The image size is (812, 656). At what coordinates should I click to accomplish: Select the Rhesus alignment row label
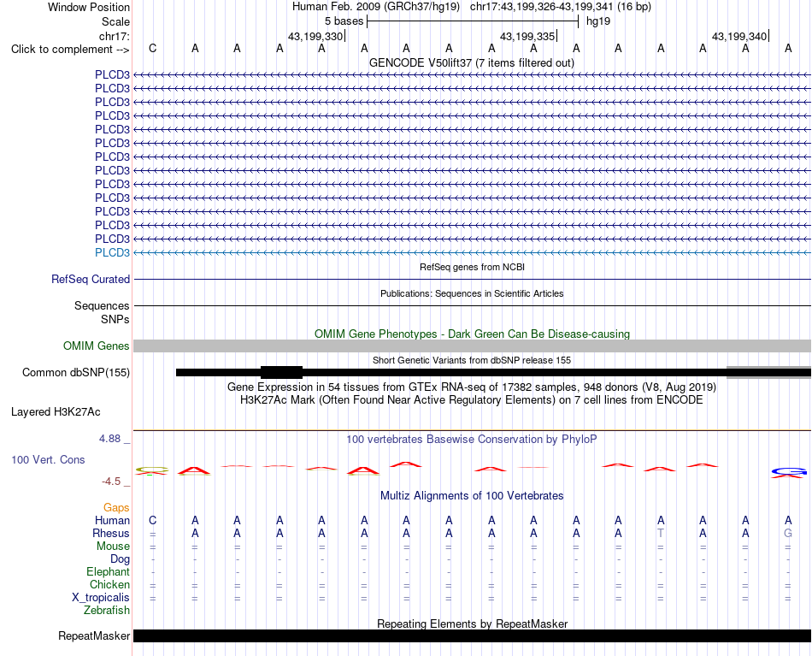coord(111,533)
